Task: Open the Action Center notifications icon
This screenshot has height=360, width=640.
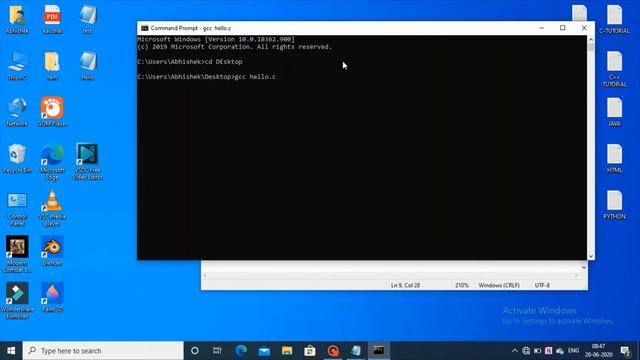Action: pyautogui.click(x=625, y=351)
